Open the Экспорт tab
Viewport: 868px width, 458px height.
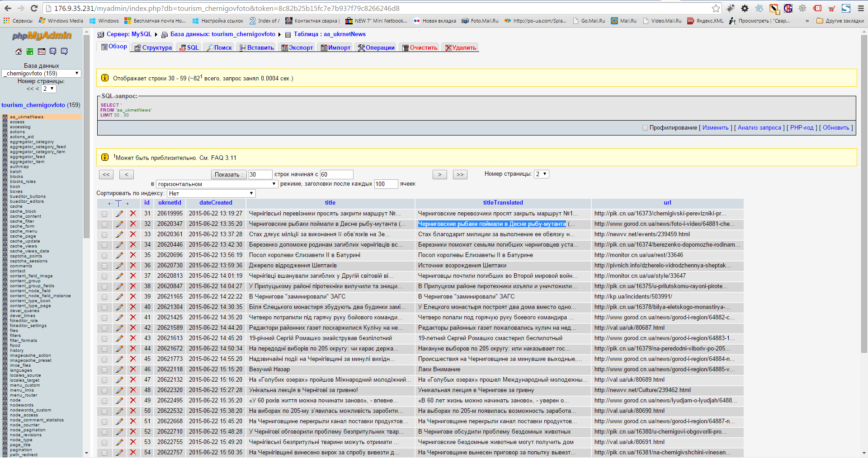(x=297, y=47)
